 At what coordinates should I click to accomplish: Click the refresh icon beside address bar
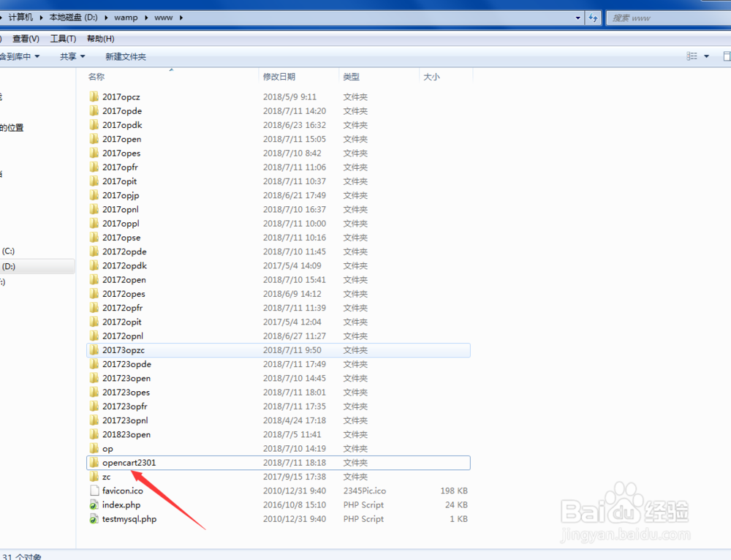593,18
